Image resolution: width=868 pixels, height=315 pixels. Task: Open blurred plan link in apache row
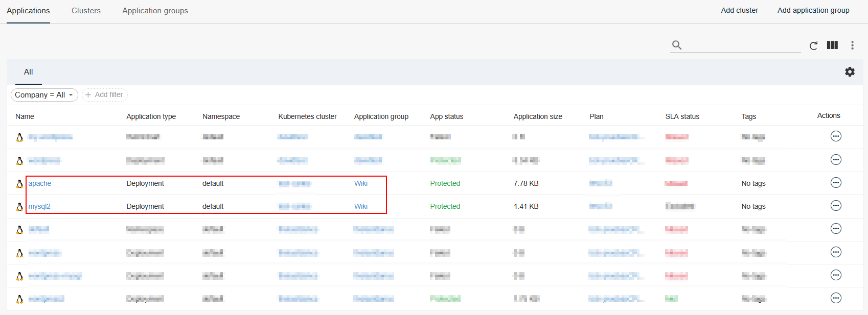[601, 183]
